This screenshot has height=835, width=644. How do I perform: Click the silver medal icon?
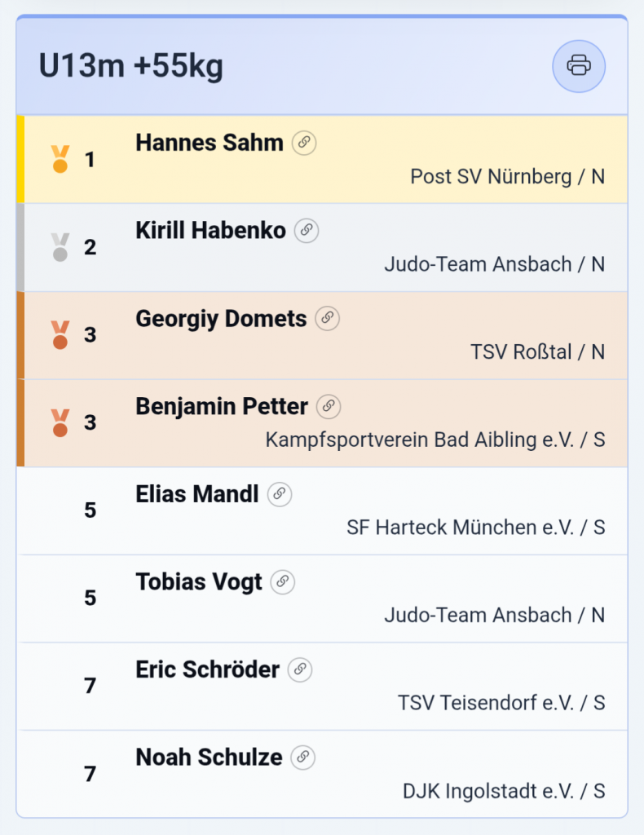click(x=60, y=247)
